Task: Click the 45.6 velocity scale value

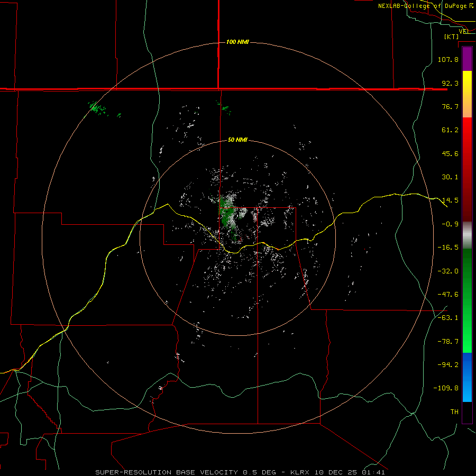Action: (450, 153)
